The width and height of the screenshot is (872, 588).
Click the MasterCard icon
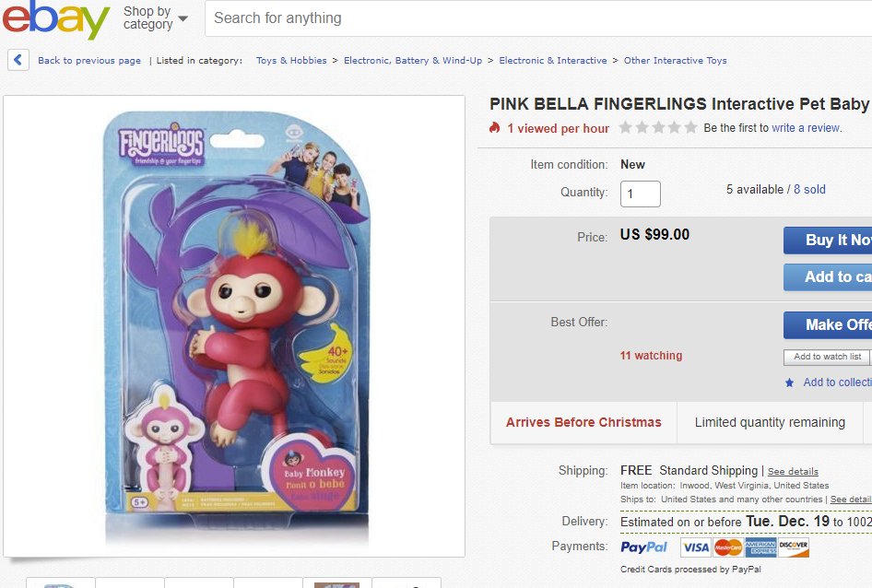(x=727, y=547)
